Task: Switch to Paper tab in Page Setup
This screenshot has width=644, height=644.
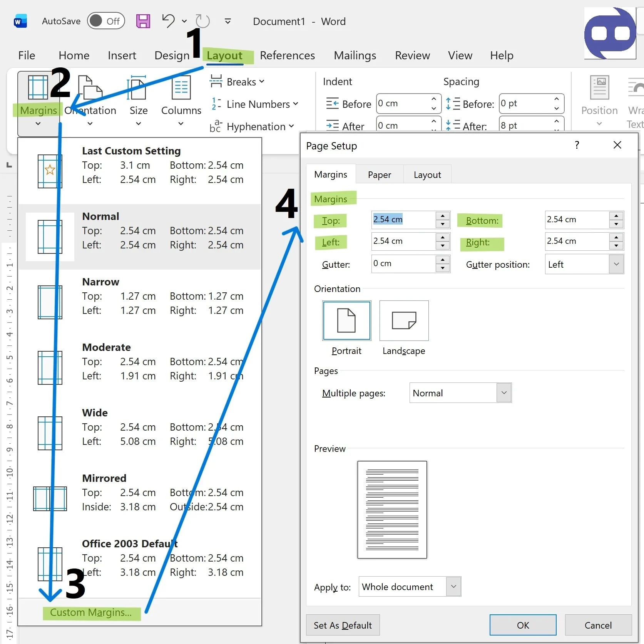Action: 380,174
